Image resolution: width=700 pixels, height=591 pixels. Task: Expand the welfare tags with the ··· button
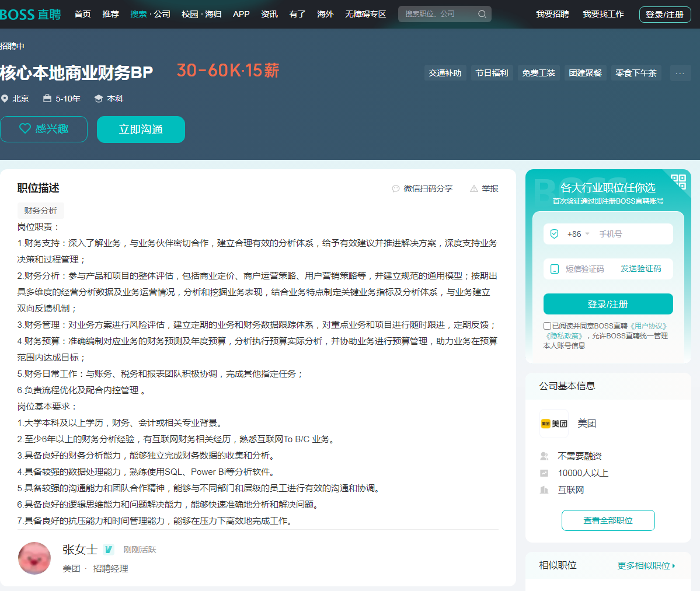[679, 72]
